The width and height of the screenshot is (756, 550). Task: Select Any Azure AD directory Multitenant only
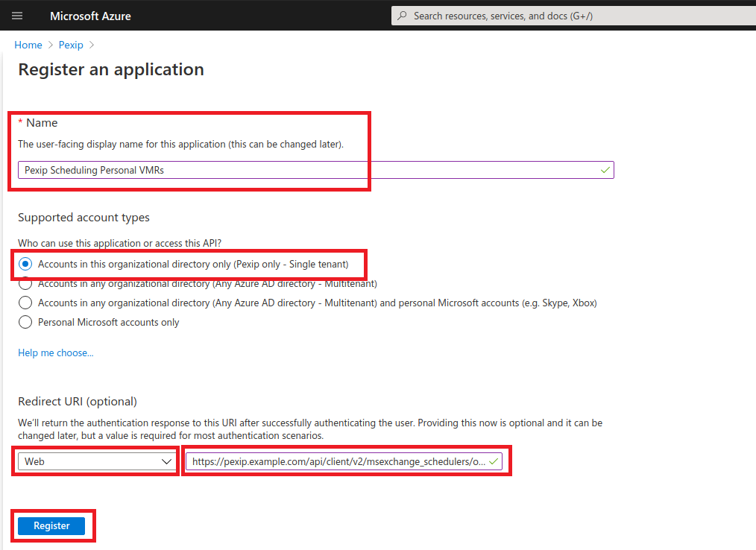(25, 284)
